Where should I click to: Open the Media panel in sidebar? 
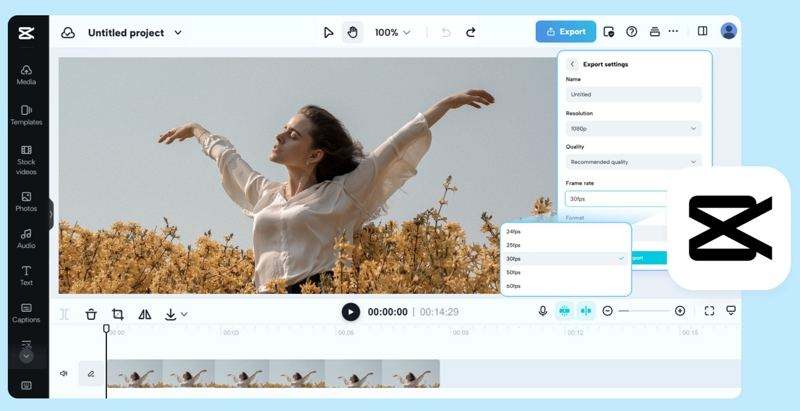(x=26, y=74)
